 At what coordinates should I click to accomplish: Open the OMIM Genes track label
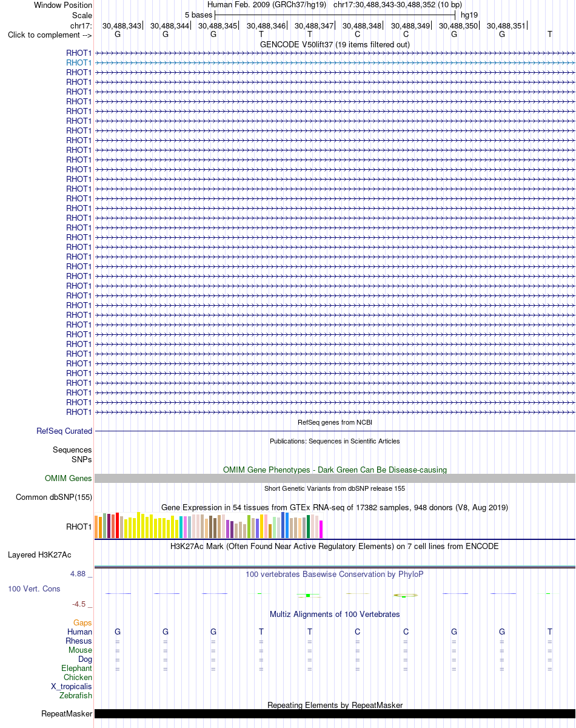point(69,479)
